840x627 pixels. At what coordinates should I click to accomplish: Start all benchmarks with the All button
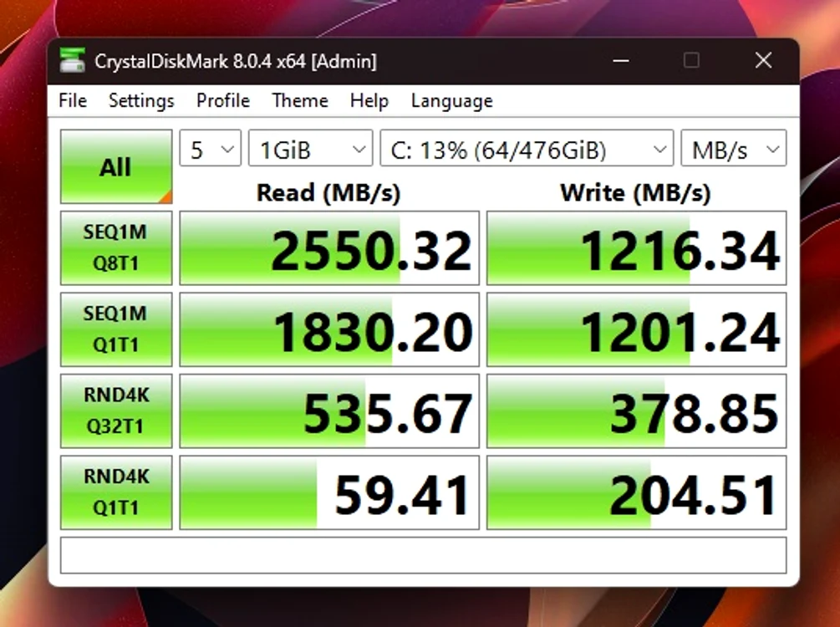(116, 166)
